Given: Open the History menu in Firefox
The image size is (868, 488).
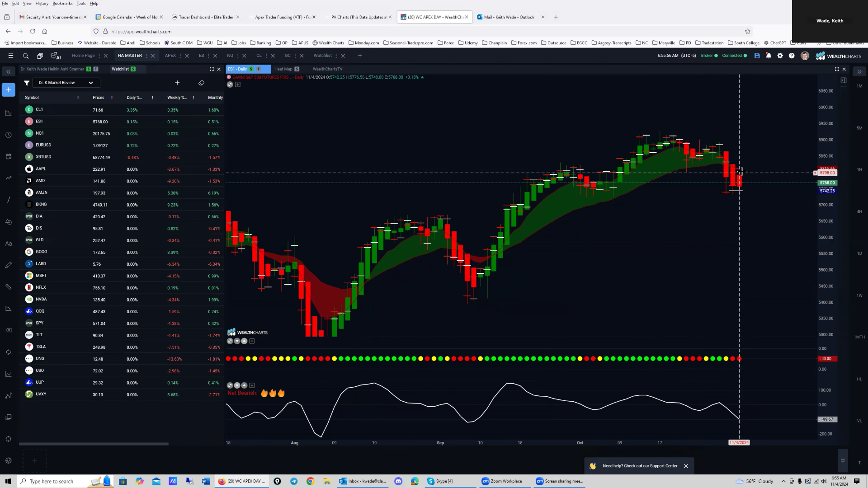Looking at the screenshot, I should pos(42,3).
